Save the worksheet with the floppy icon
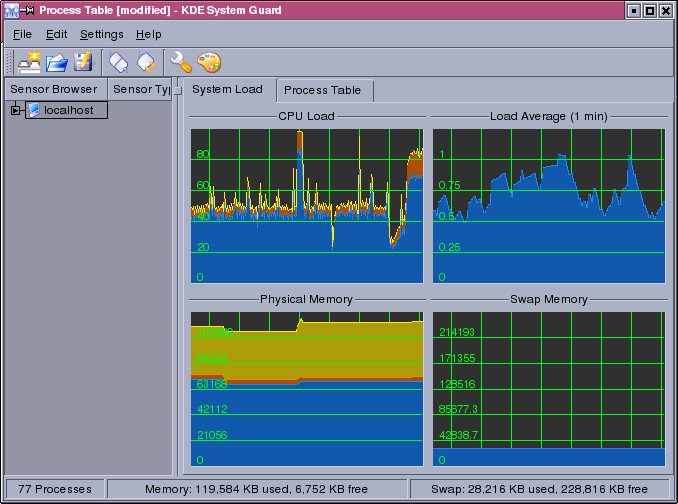The image size is (678, 504). point(83,63)
